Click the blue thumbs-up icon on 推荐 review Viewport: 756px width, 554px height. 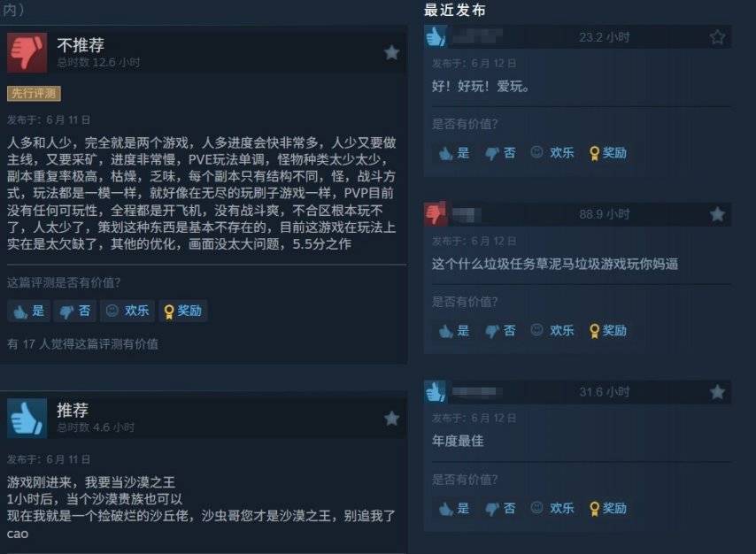[x=27, y=418]
